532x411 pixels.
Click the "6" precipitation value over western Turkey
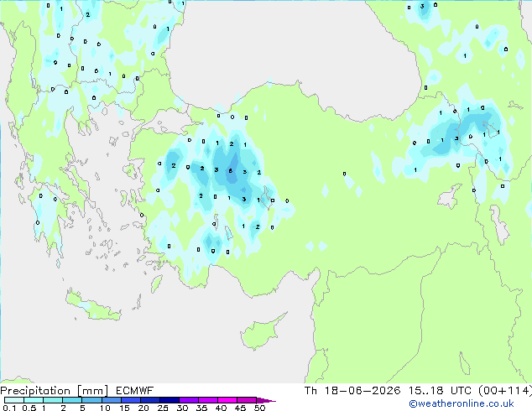coord(231,171)
